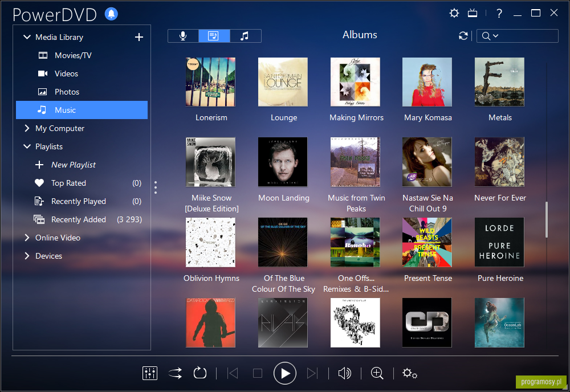Expand the My Computer section
The image size is (570, 392).
tap(27, 128)
